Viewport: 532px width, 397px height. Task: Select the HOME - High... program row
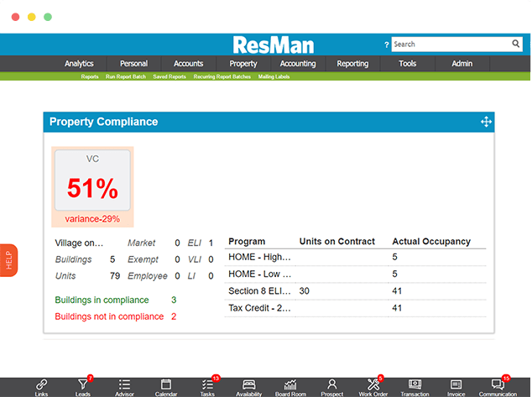[x=355, y=257]
